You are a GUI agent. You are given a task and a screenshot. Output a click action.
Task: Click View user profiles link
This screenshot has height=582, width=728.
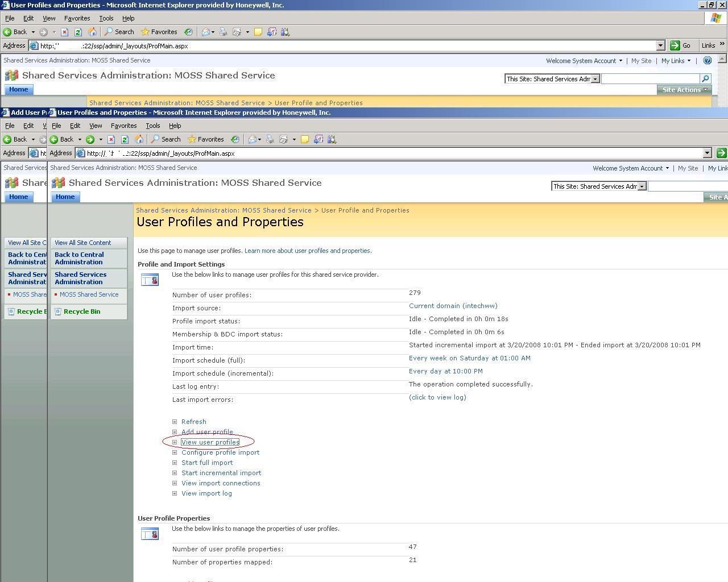click(210, 442)
